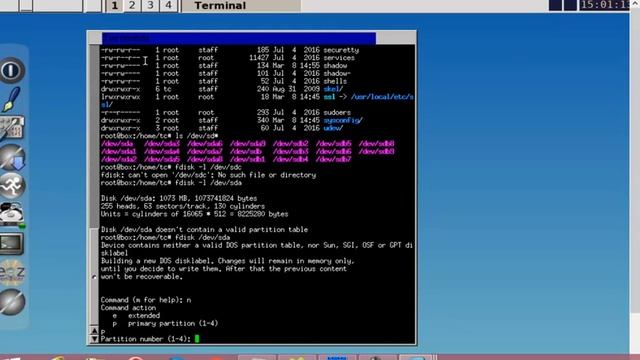The width and height of the screenshot is (640, 360).
Task: Click the 'udev/' directory name
Action: (333, 128)
